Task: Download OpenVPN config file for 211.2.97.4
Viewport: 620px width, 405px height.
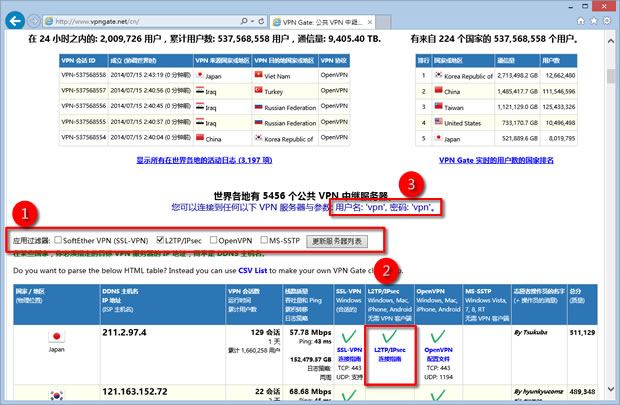Action: (x=438, y=354)
